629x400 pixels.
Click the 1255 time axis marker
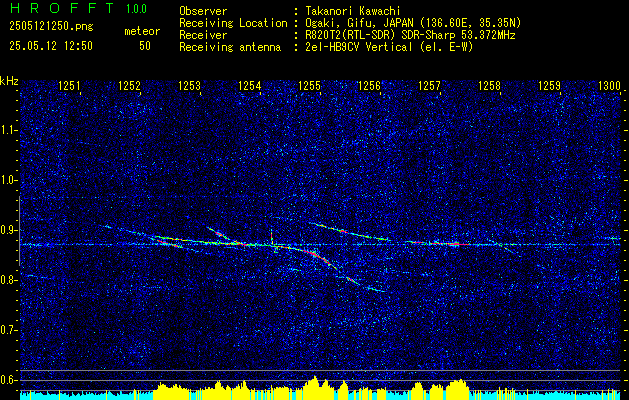pyautogui.click(x=310, y=85)
